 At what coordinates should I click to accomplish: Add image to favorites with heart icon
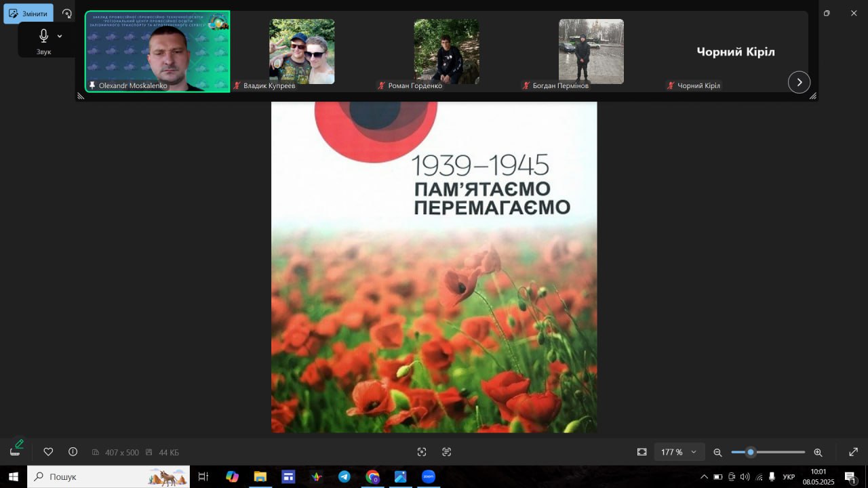click(48, 452)
